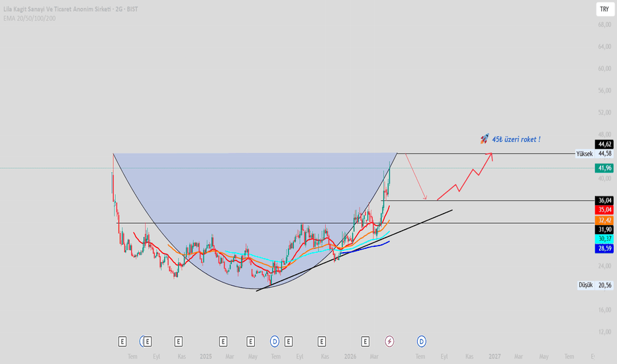The image size is (617, 364).
Task: Open the D dividend marker under 2026 forecast
Action: pos(422,341)
